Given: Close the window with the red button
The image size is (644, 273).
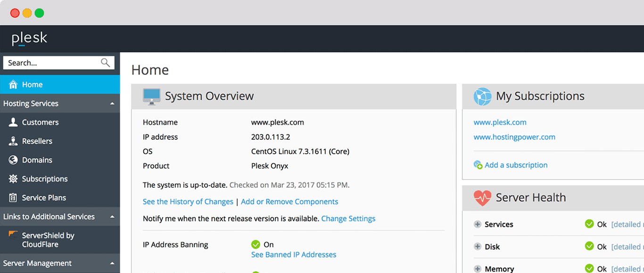Looking at the screenshot, I should coord(15,13).
